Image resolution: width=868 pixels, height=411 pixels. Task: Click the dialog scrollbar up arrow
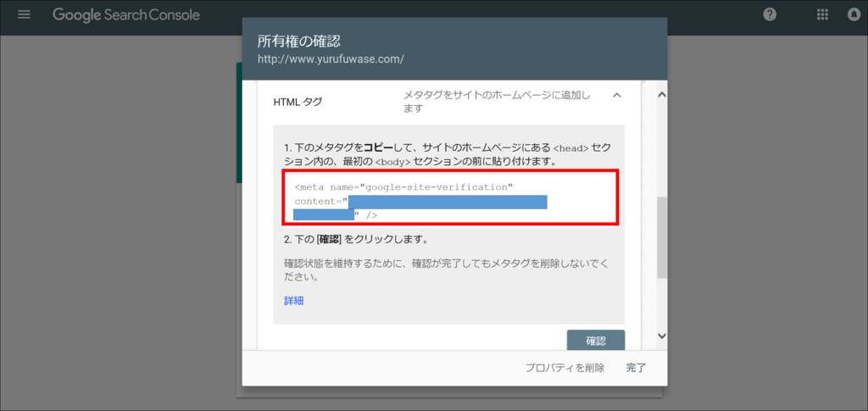click(x=661, y=95)
